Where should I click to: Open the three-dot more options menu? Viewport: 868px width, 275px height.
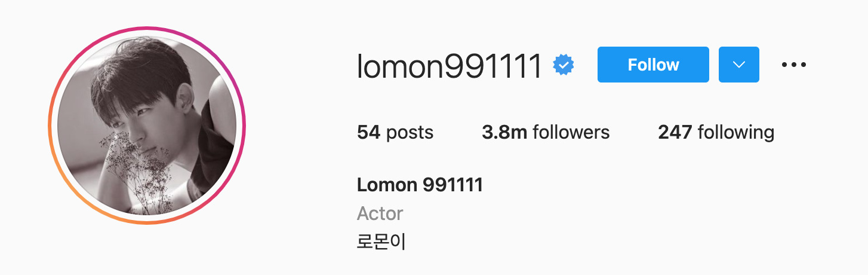coord(794,65)
